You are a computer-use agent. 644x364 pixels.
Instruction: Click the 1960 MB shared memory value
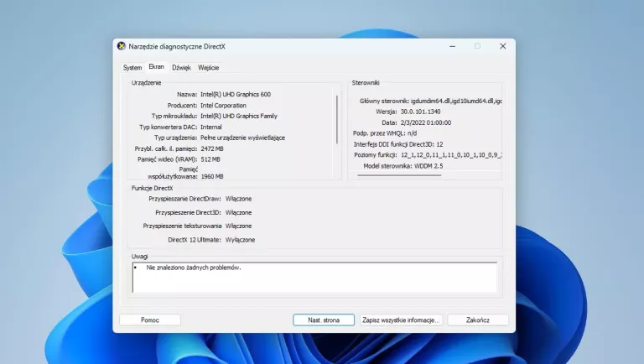212,177
